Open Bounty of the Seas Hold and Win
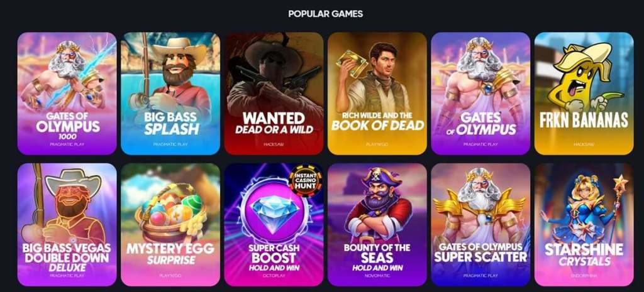Viewport: 644px width, 292px height. pos(377,225)
